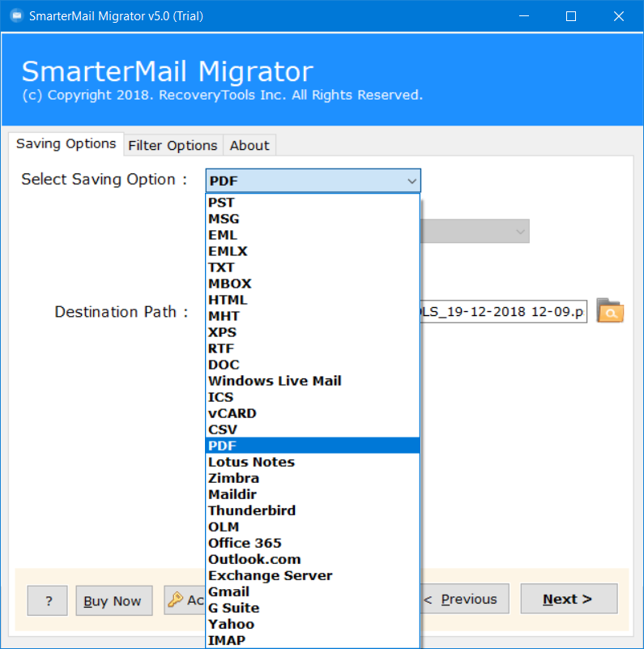This screenshot has height=649, width=644.
Task: Select EMLX format option
Action: [313, 251]
